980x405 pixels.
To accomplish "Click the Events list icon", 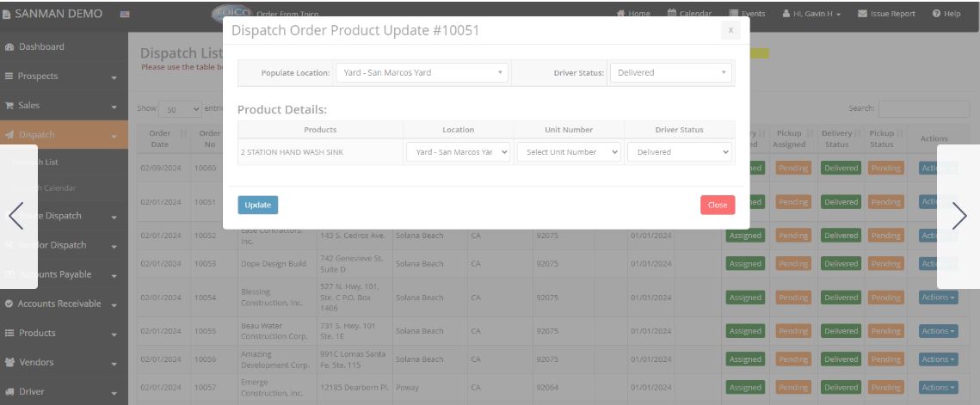I will pos(733,14).
